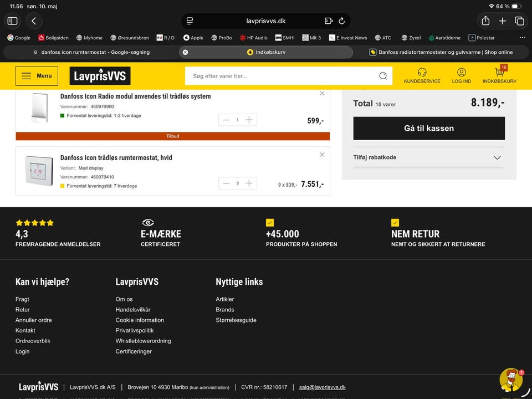Screen dimensions: 532x399
Task: Click the E-mærke certification icon
Action: coord(148,223)
